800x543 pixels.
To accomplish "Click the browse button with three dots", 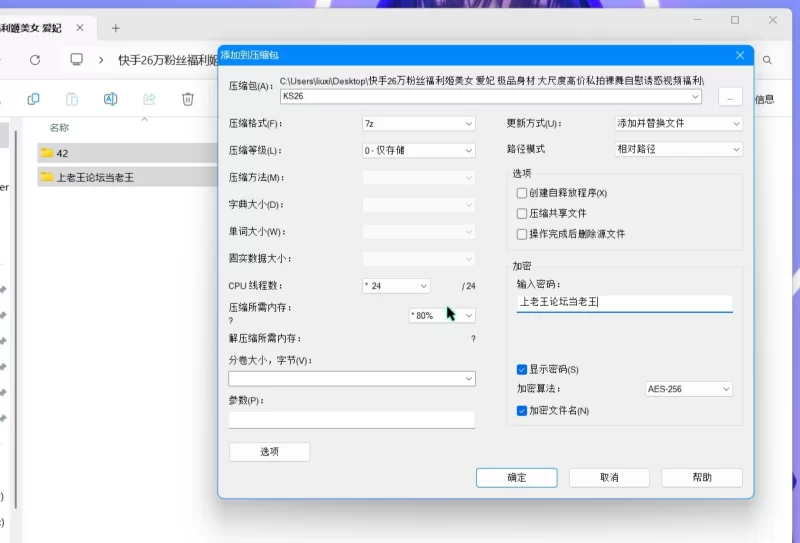I will tap(730, 97).
